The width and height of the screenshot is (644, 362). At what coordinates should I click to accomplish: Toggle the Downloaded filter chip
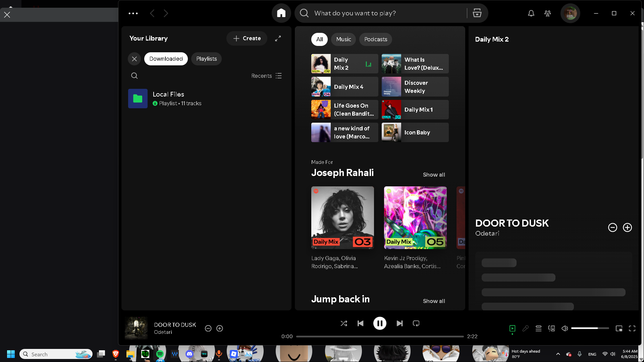tap(166, 59)
